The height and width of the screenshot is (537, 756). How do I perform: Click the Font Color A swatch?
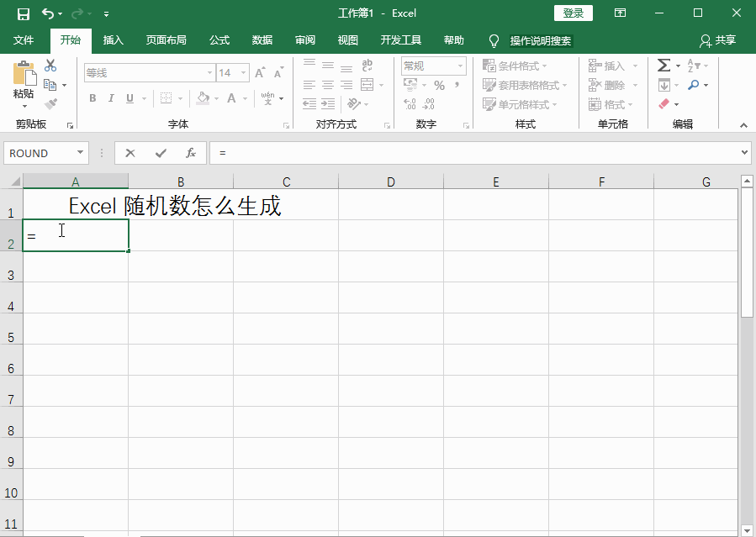click(x=231, y=98)
